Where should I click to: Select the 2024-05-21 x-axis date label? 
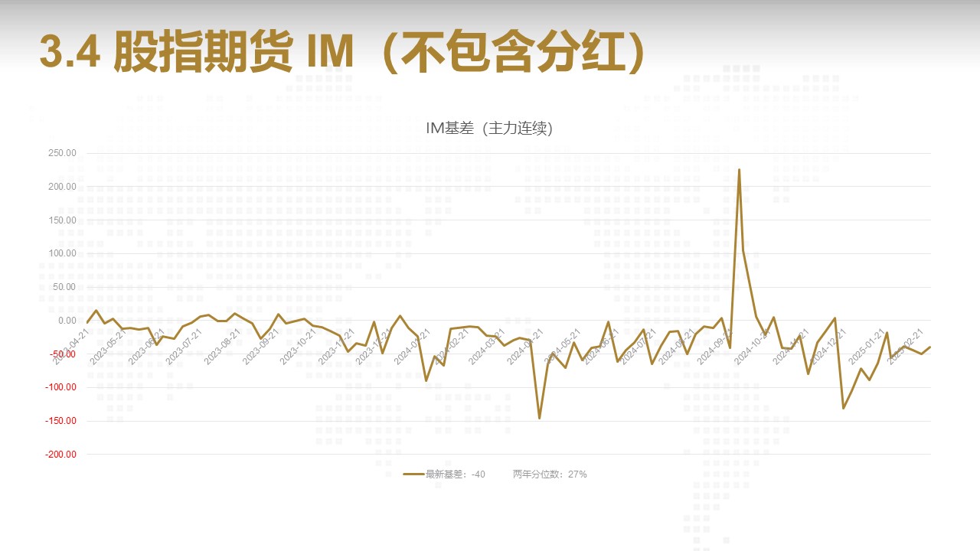coord(561,346)
